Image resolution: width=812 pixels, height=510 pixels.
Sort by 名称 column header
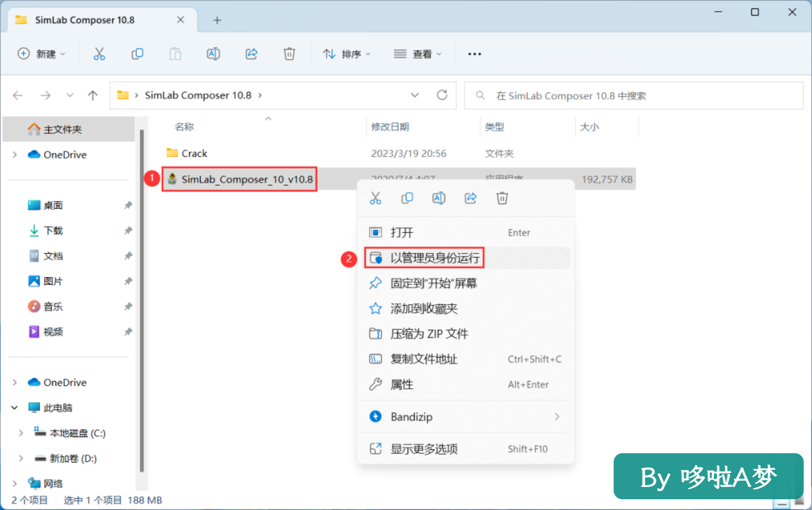[184, 127]
